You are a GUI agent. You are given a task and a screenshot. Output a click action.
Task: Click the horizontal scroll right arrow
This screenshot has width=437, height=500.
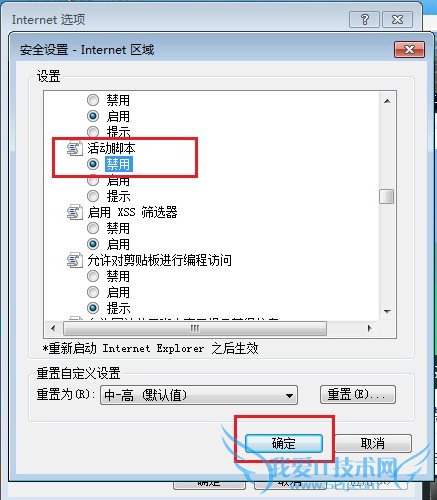(369, 328)
